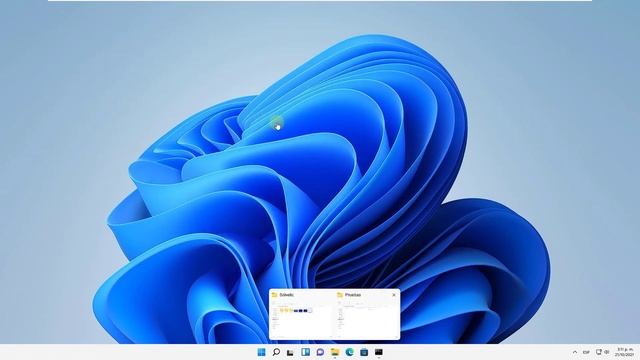Open the volume speaker icon
The height and width of the screenshot is (360, 640).
[x=607, y=352]
